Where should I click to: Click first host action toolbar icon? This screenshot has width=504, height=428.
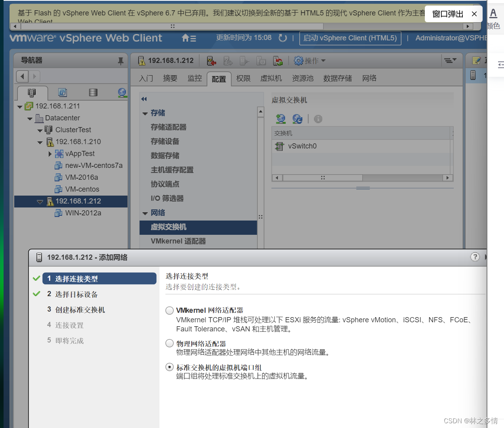[211, 61]
